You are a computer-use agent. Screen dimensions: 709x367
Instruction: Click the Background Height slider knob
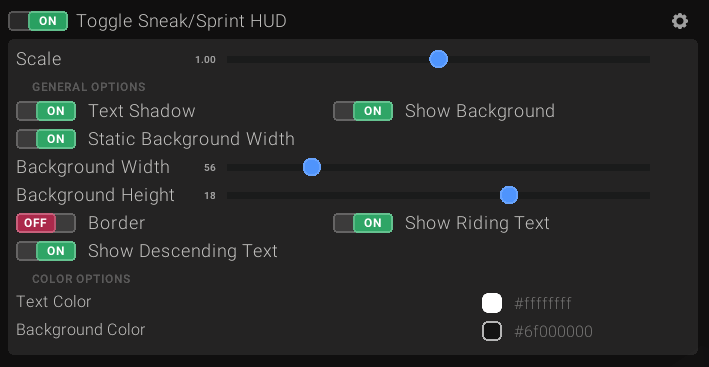tap(509, 195)
